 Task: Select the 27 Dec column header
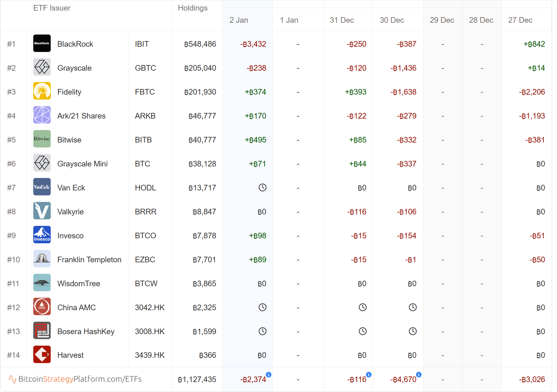pyautogui.click(x=520, y=20)
